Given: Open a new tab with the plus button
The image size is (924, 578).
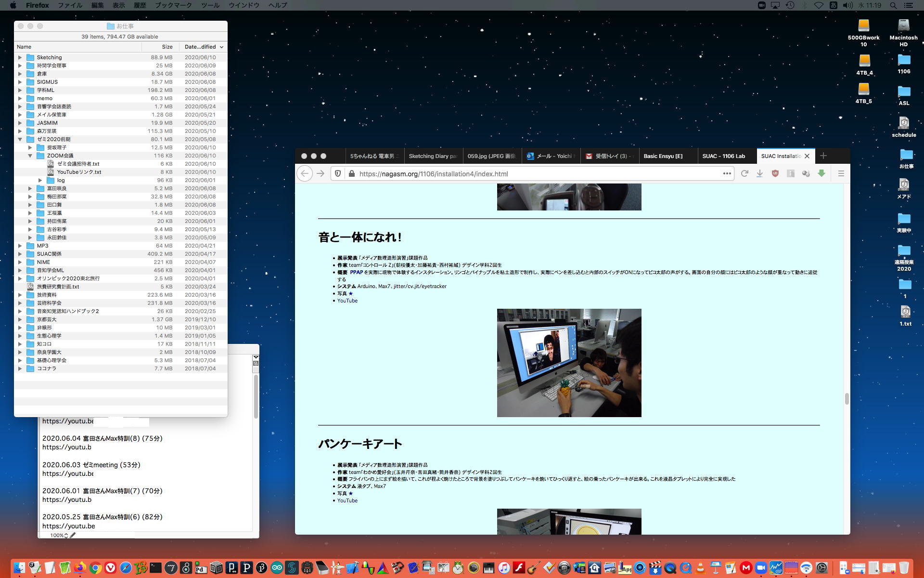Looking at the screenshot, I should [x=823, y=156].
